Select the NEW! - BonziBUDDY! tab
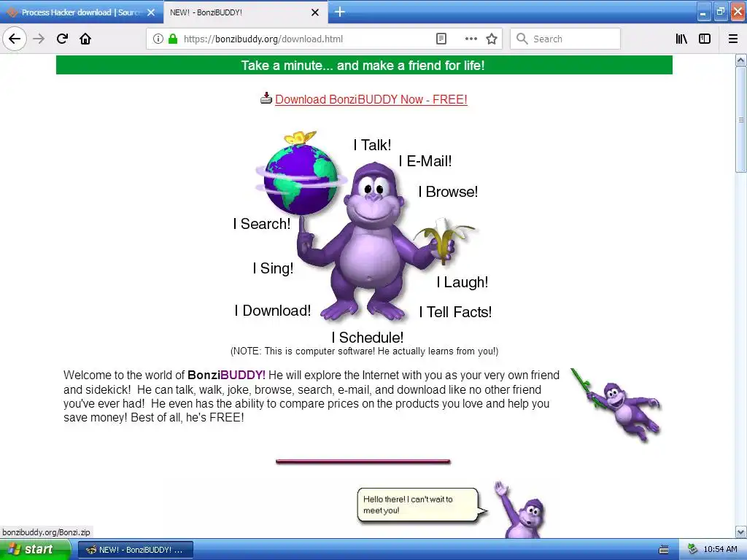This screenshot has width=747, height=560. 245,12
